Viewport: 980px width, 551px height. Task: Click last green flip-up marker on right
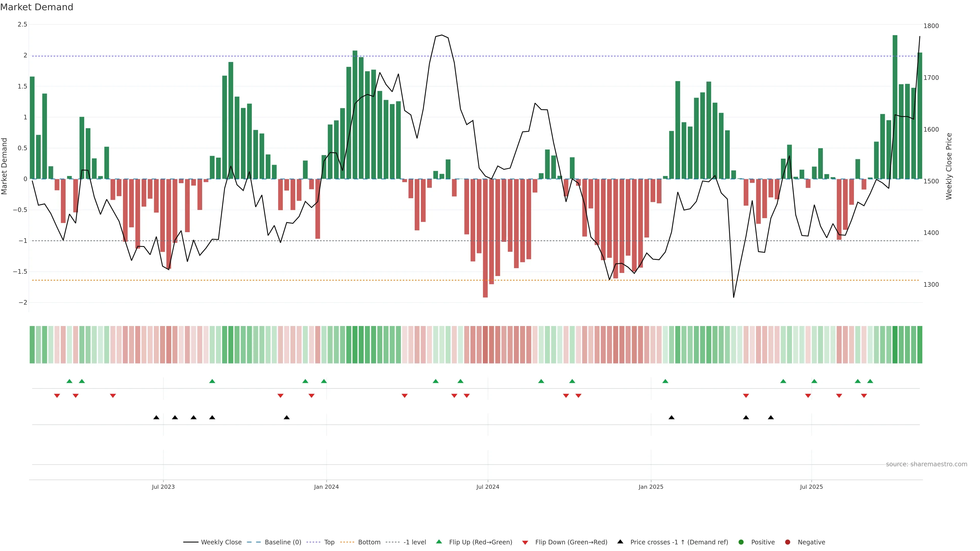tap(870, 381)
